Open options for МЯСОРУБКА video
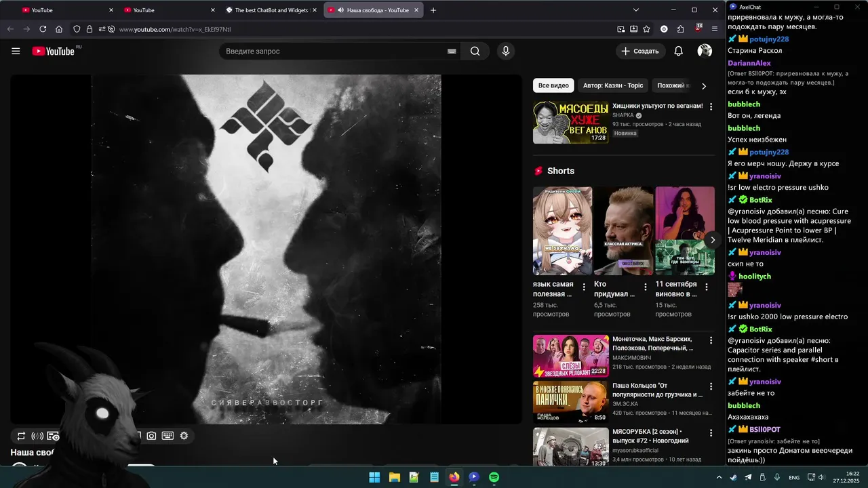This screenshot has width=868, height=488. click(711, 432)
